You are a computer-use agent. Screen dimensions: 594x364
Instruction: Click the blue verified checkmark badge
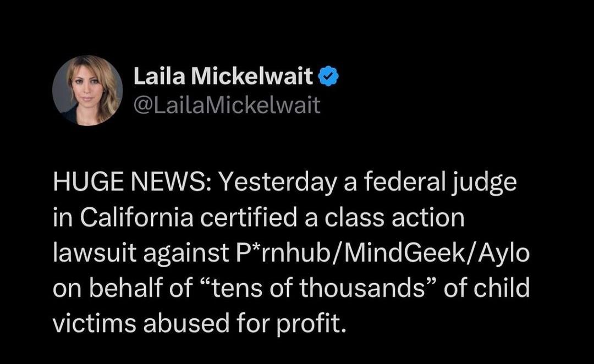(x=328, y=76)
